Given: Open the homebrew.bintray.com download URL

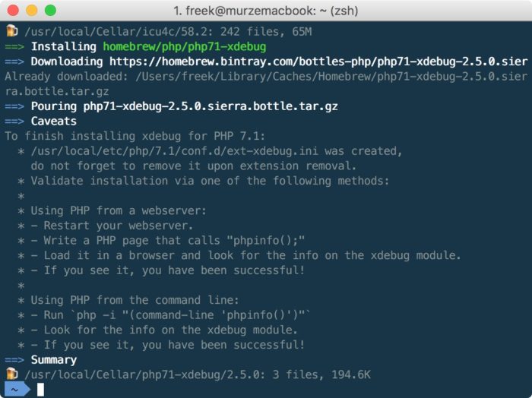Looking at the screenshot, I should click(x=318, y=62).
